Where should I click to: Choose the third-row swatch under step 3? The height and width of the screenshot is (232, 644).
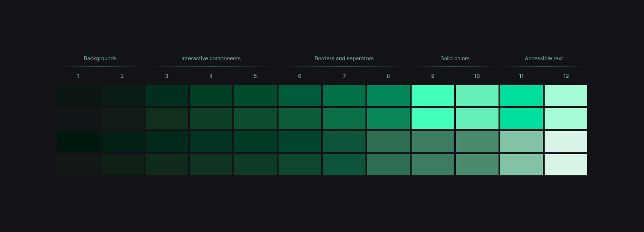[x=167, y=142]
